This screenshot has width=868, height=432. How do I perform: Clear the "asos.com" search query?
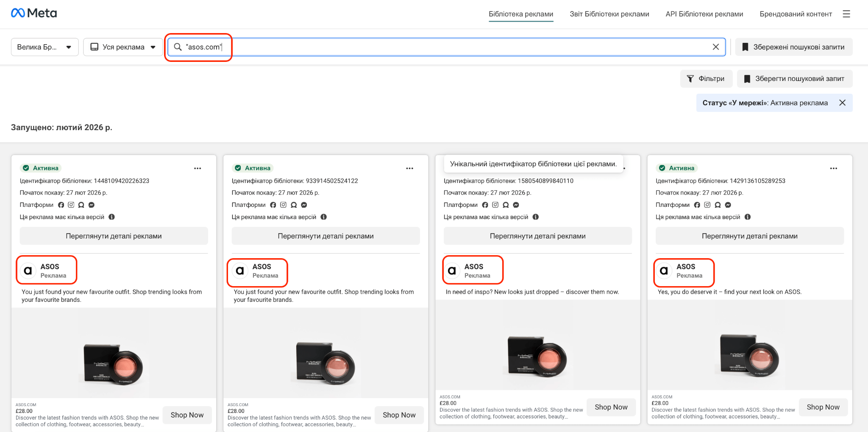pos(716,47)
